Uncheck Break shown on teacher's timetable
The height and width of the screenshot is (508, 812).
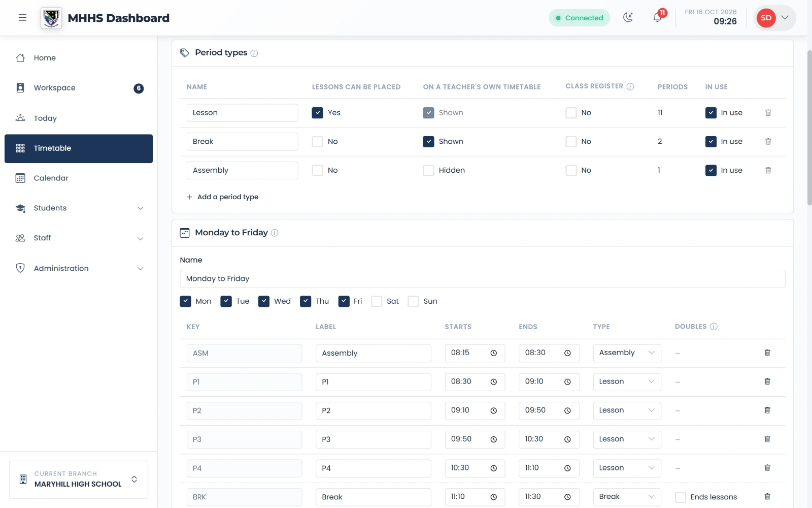(428, 142)
